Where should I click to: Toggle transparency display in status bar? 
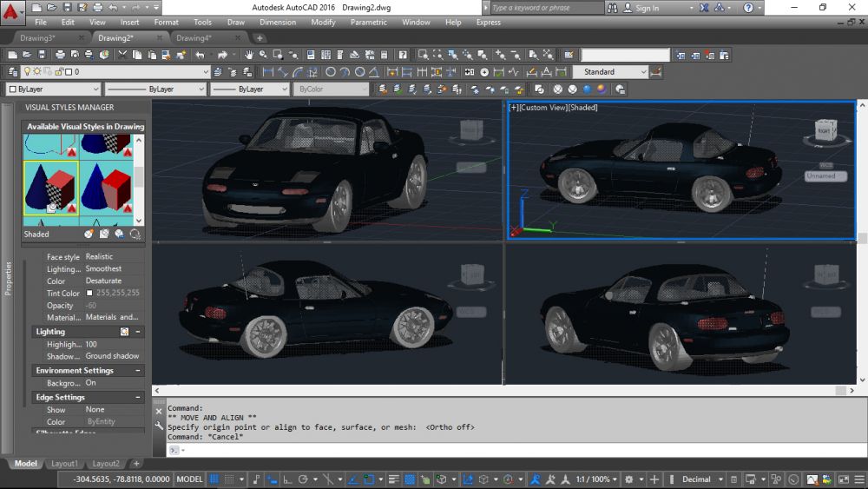[x=410, y=479]
